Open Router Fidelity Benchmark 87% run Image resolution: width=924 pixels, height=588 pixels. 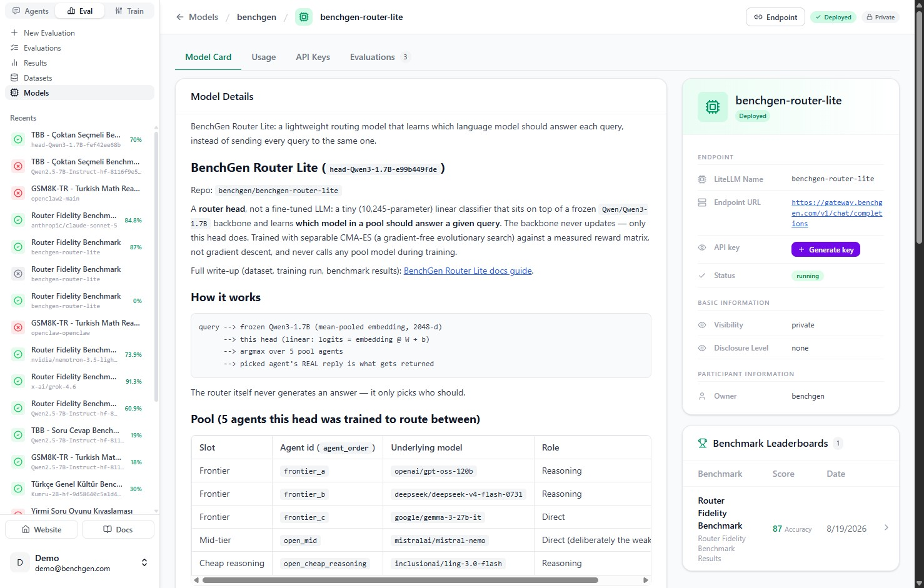point(79,247)
